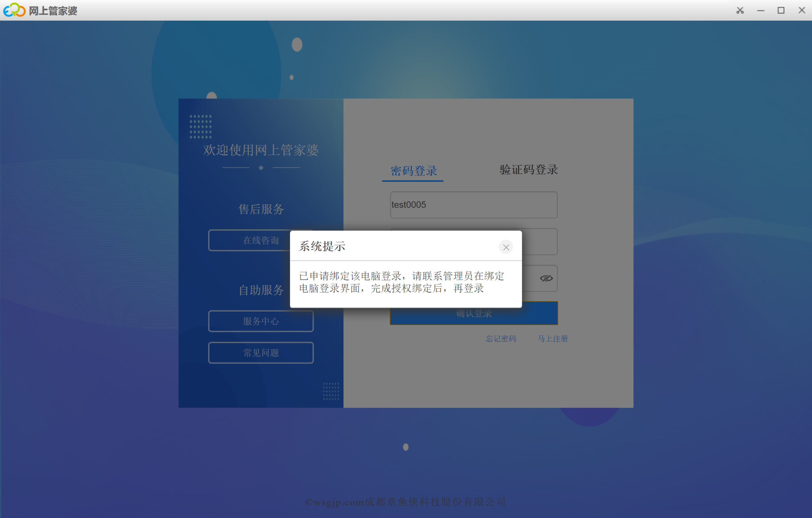Click the 欢迎使用网上管家婆 heading

point(261,150)
